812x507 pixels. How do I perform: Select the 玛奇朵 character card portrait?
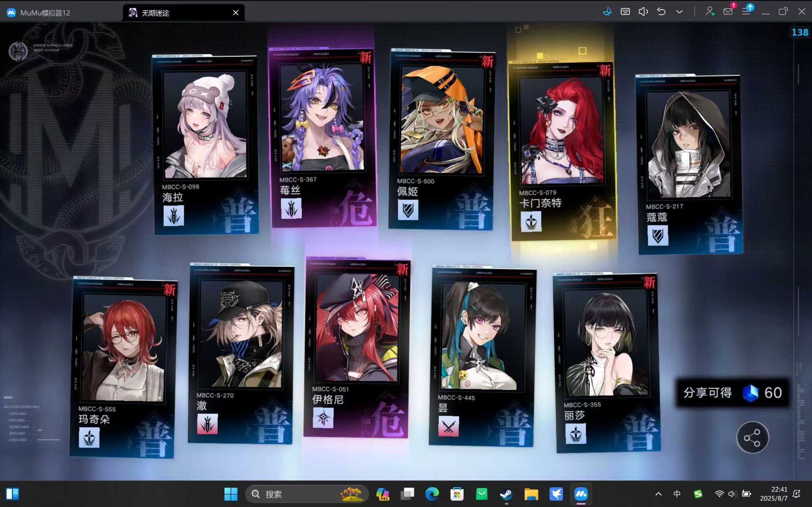point(123,347)
